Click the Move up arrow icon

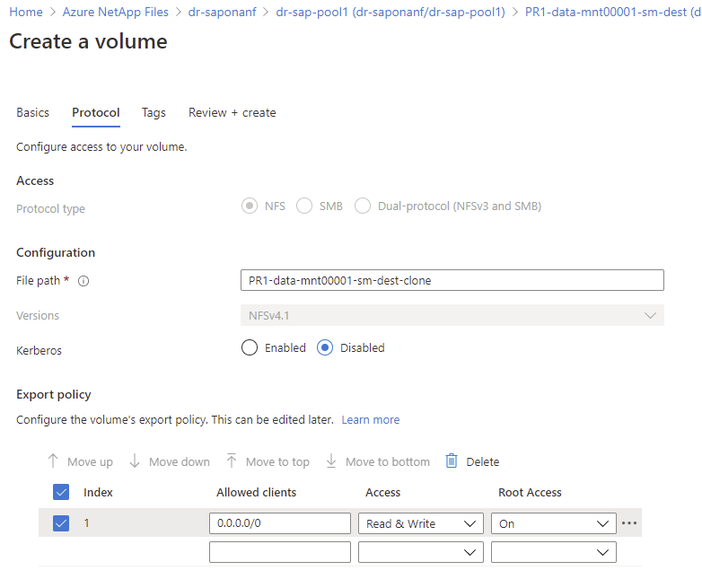(52, 461)
